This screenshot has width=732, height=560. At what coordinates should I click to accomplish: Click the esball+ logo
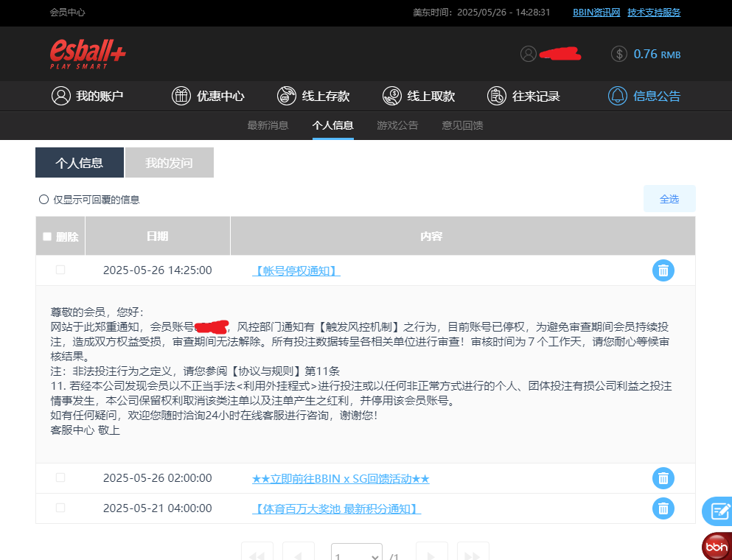point(88,53)
